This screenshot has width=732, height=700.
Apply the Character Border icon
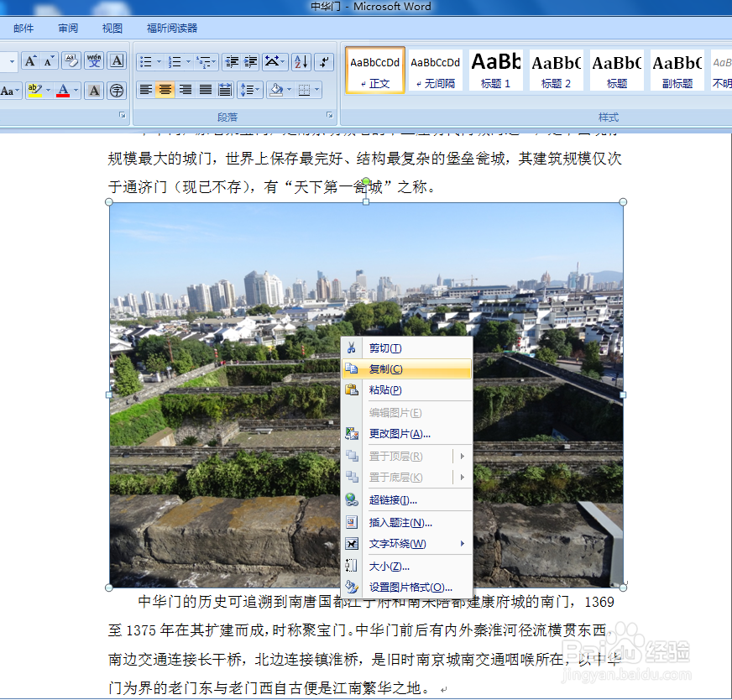point(116,60)
